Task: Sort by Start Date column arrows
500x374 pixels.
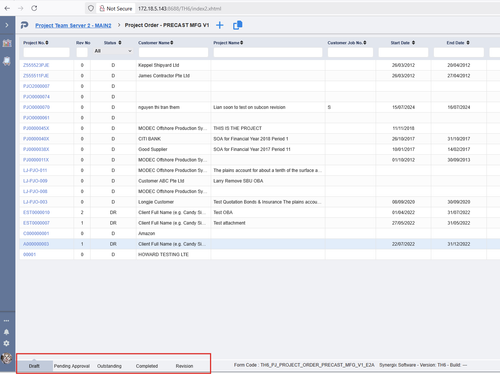Action: pos(413,43)
